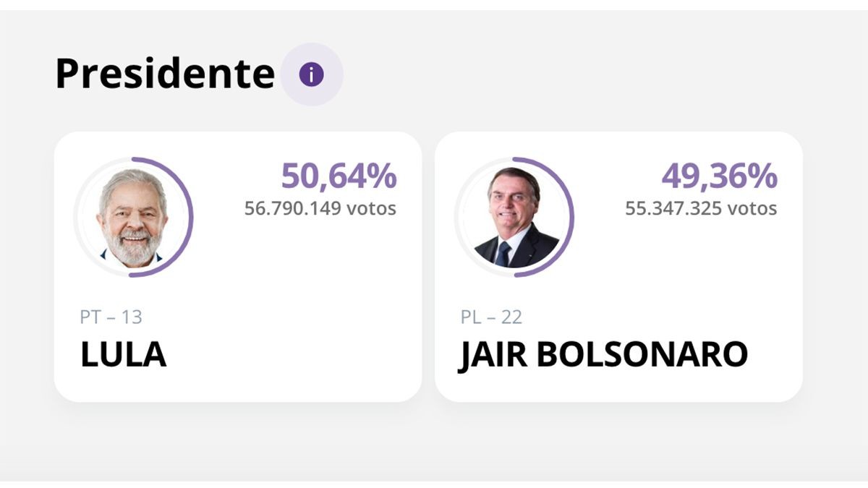Click the PL – 22 party label
Viewport: 868px width, 488px height.
point(491,317)
